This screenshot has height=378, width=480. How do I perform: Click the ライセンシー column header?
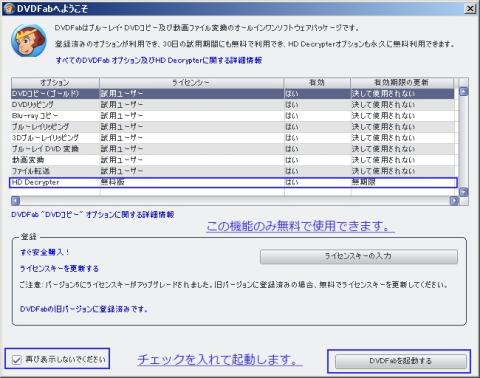click(191, 82)
